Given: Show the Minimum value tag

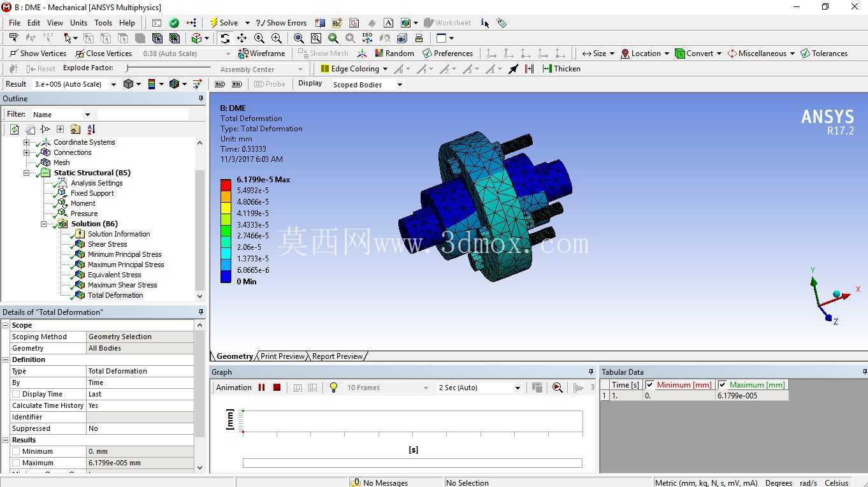Looking at the screenshot, I should [x=238, y=84].
